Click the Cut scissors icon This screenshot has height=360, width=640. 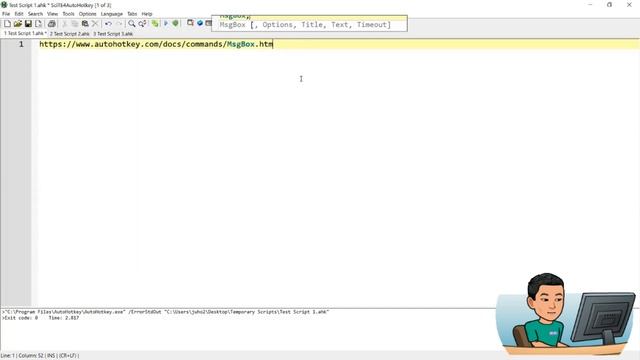pyautogui.click(x=64, y=24)
